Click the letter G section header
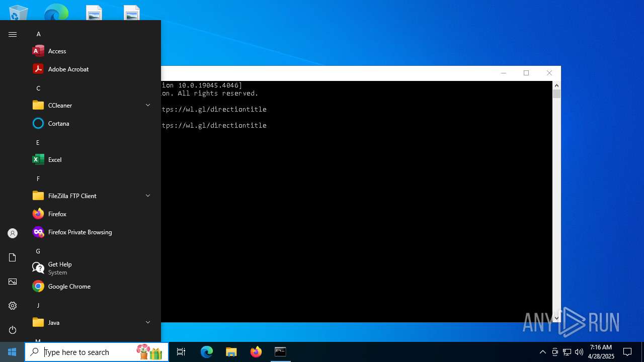The image size is (644, 362). [38, 251]
